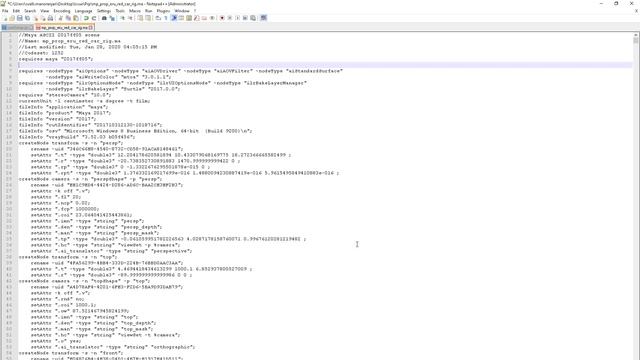Image resolution: width=640 pixels, height=360 pixels.
Task: Open the Window menu
Action: [182, 11]
